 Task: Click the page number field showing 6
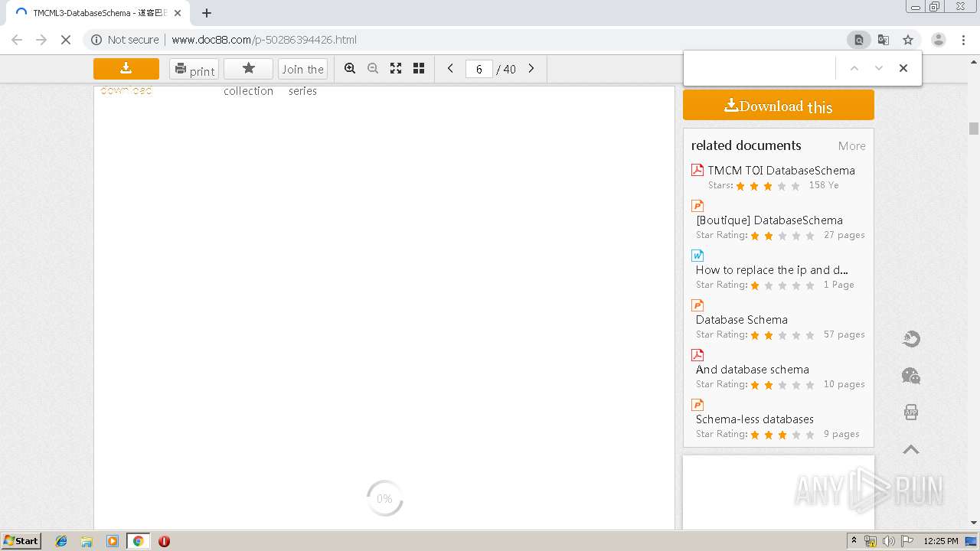[x=479, y=69]
